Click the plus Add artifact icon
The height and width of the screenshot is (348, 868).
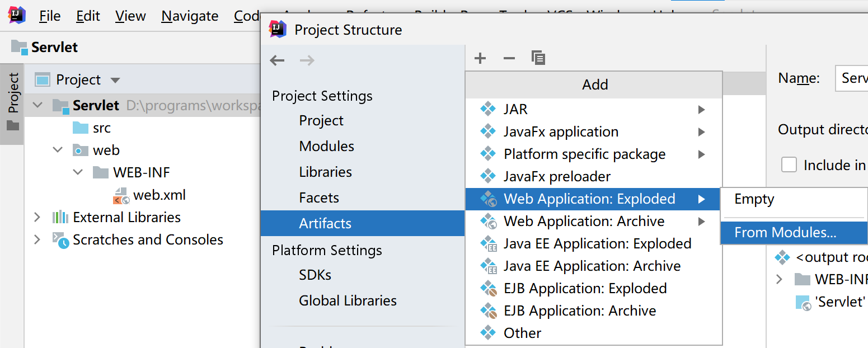[480, 58]
